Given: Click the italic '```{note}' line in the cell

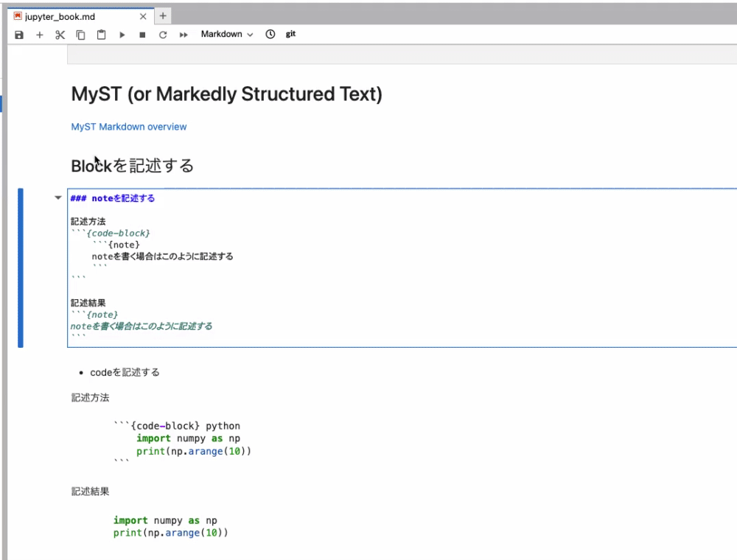Looking at the screenshot, I should click(x=94, y=315).
